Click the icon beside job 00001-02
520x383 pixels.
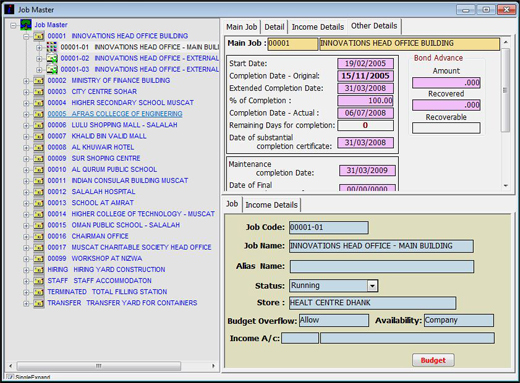pos(52,58)
